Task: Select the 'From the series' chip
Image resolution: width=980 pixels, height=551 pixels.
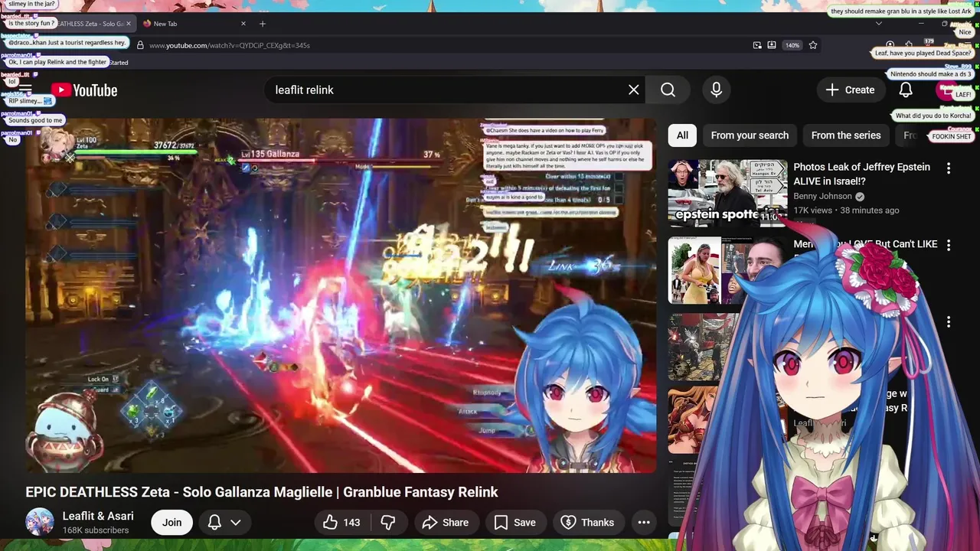Action: click(846, 135)
